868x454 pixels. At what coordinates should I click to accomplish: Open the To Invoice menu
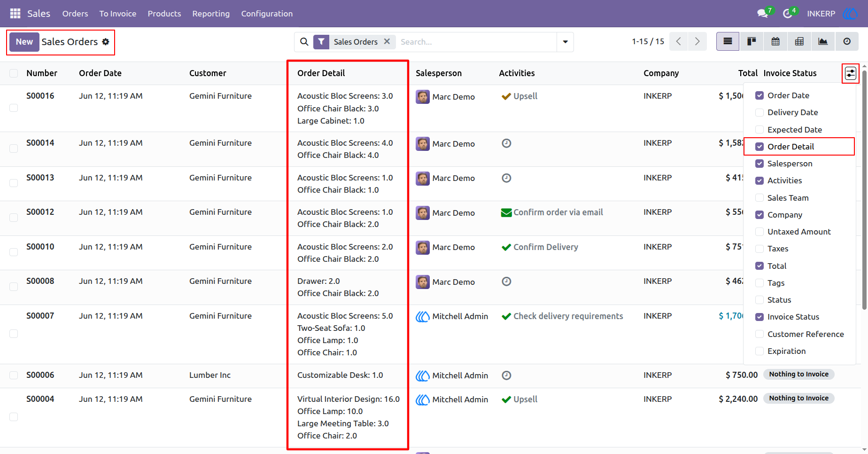point(118,14)
